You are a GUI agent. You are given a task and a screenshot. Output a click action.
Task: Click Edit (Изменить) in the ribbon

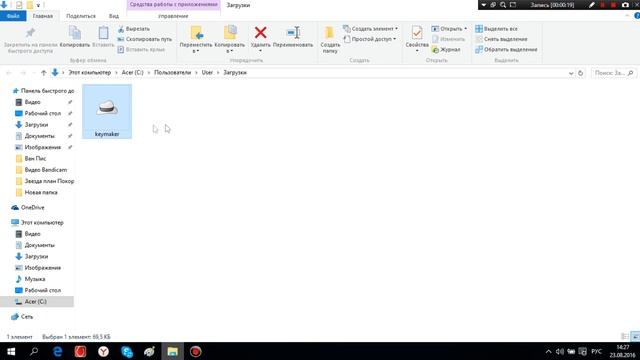coord(449,39)
